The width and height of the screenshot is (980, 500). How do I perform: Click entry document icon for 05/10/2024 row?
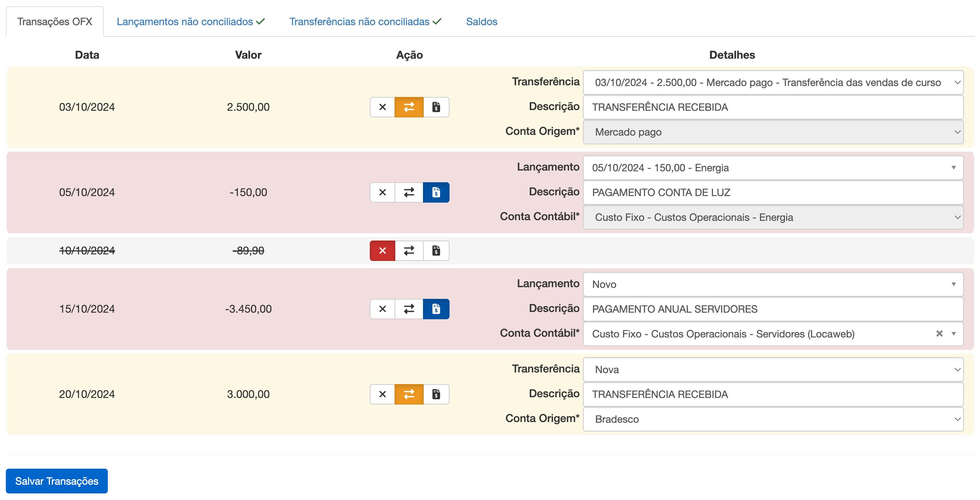click(x=436, y=192)
